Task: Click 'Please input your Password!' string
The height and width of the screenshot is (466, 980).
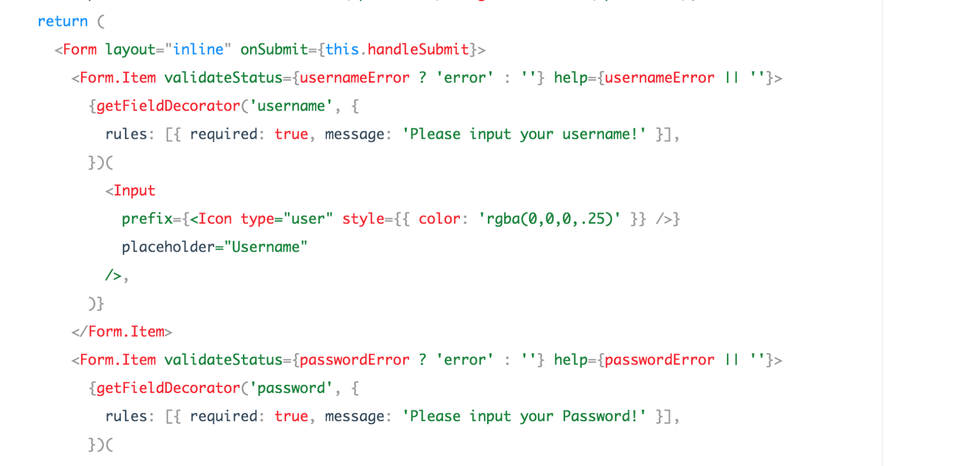Action: click(524, 416)
